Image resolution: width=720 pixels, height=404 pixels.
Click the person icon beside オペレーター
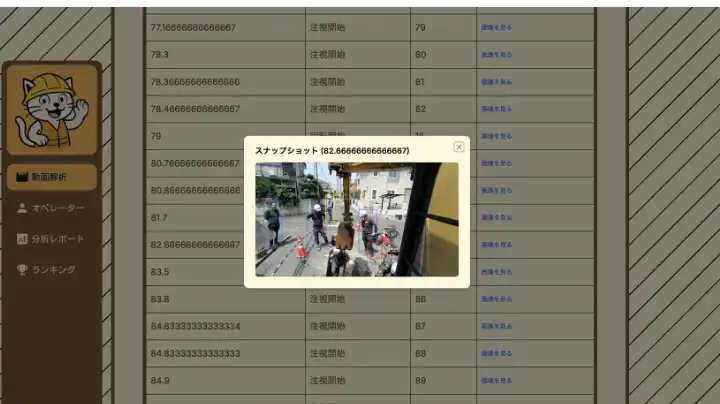click(x=22, y=208)
